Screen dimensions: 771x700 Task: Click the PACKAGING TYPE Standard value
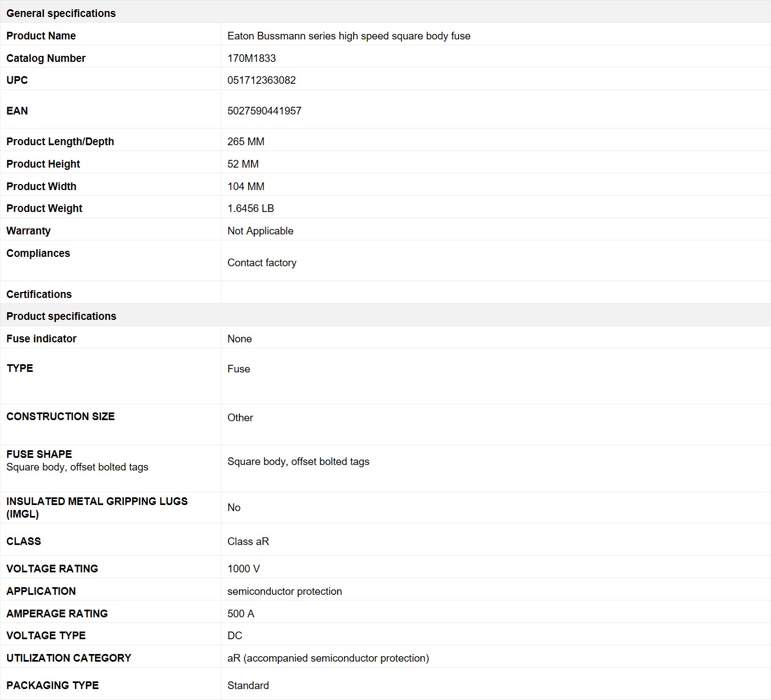[x=248, y=685]
